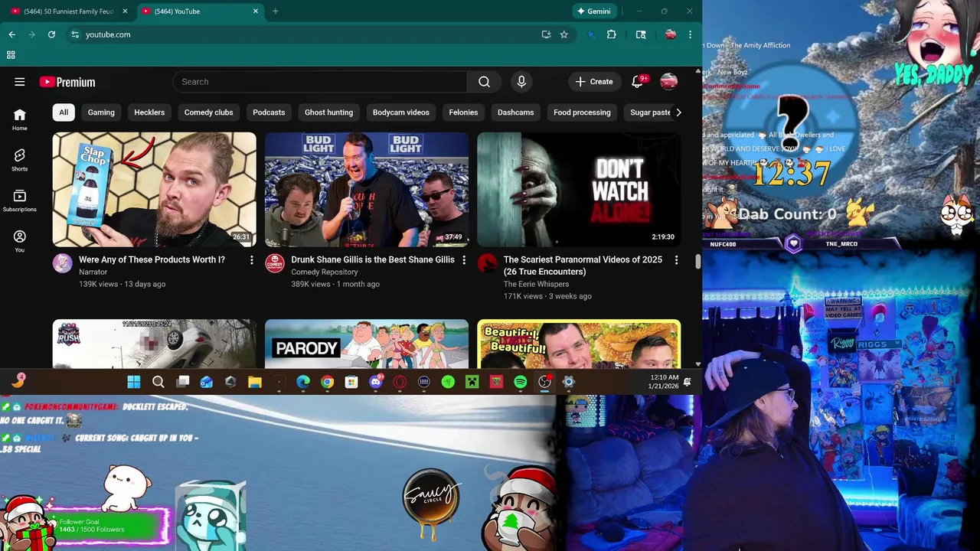Go back in Chrome
Screen dimensions: 980x551
tap(11, 34)
